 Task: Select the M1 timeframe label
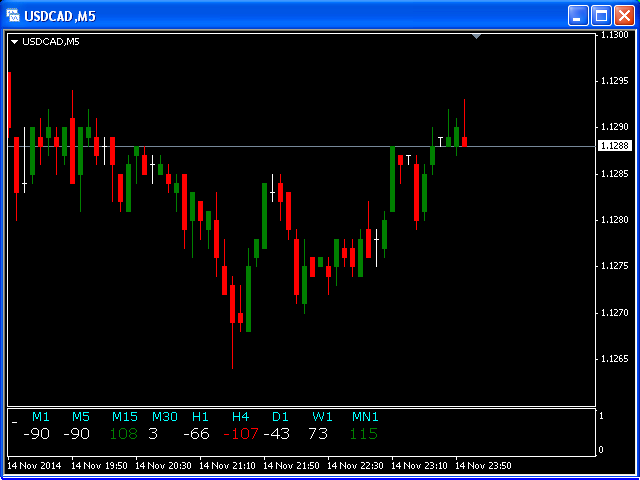click(41, 416)
